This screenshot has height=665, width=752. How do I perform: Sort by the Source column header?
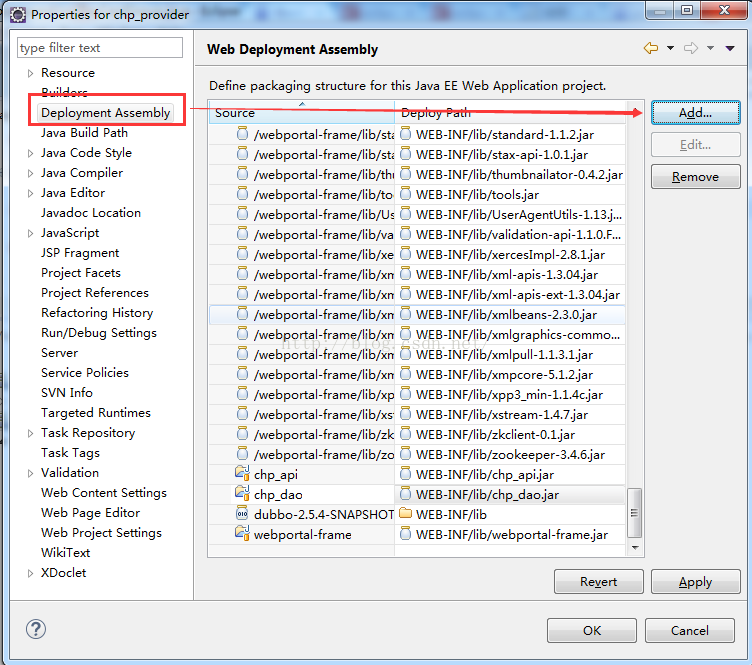(302, 113)
